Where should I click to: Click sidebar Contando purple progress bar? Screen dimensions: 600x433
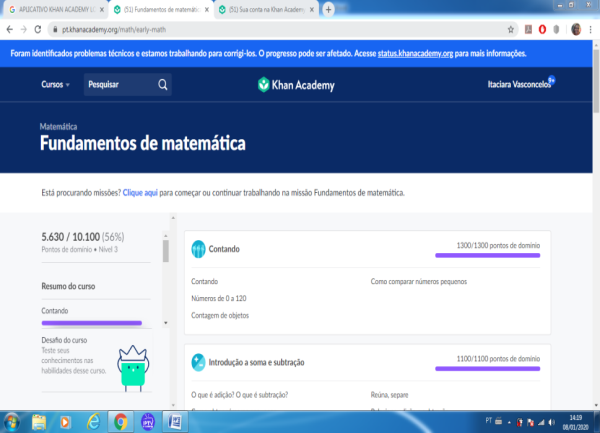91,323
